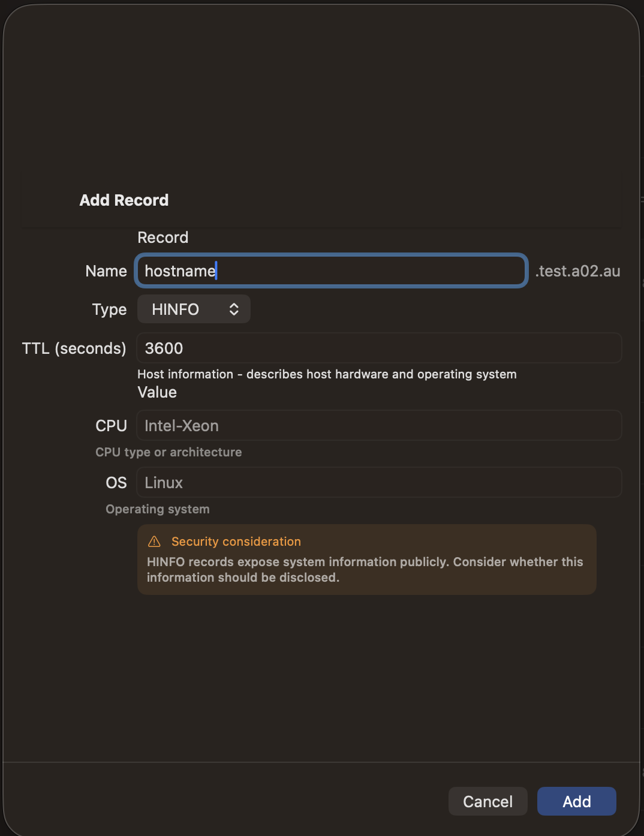Click the Name input containing hostname

pyautogui.click(x=330, y=271)
